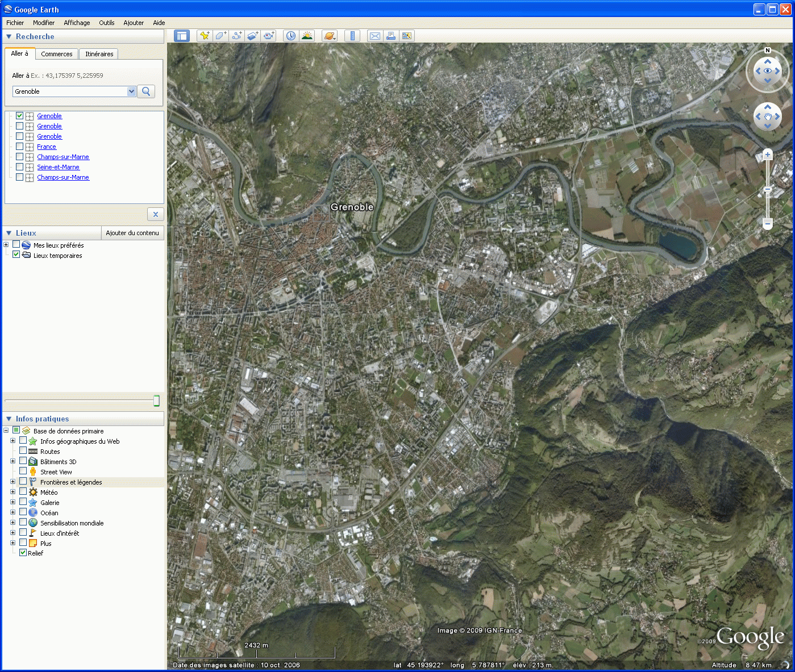Screen dimensions: 795x672
Task: Click the Bâtiments 3D layer icon
Action: (33, 462)
